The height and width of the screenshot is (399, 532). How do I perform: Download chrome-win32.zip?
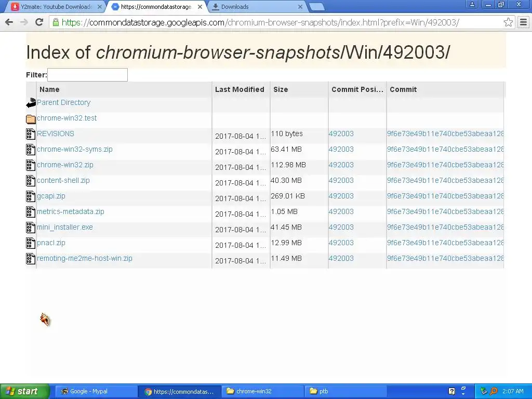point(65,165)
